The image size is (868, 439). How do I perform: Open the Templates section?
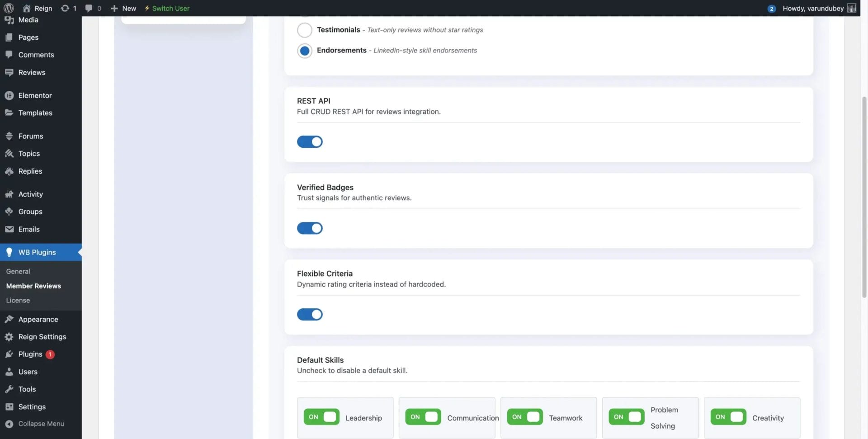pos(35,113)
